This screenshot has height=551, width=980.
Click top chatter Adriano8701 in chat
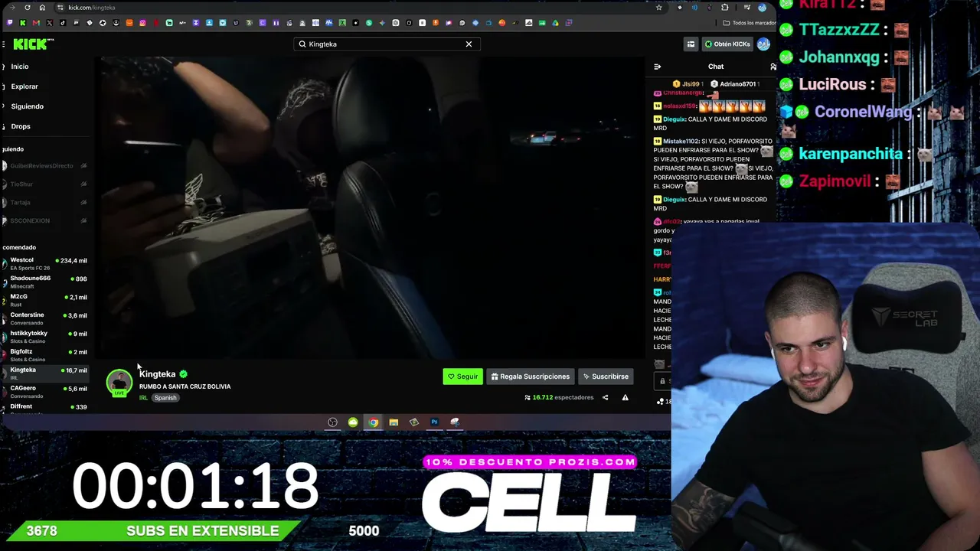[x=733, y=84]
